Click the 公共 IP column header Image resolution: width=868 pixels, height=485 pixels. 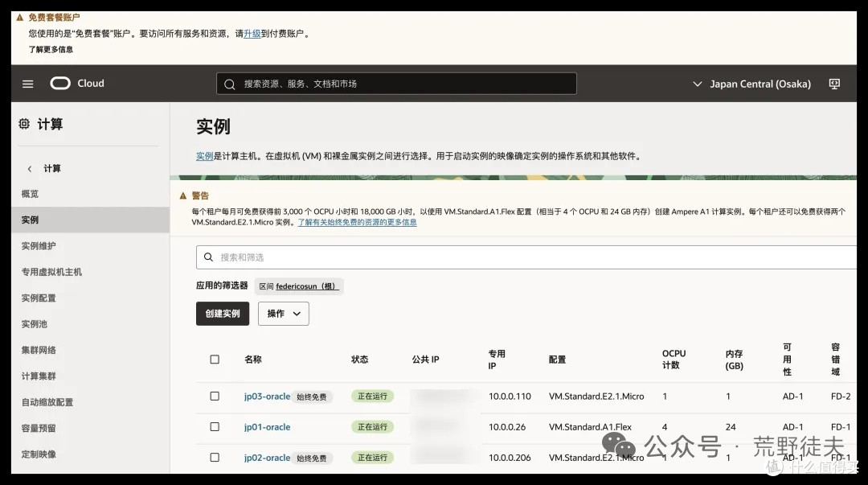425,360
